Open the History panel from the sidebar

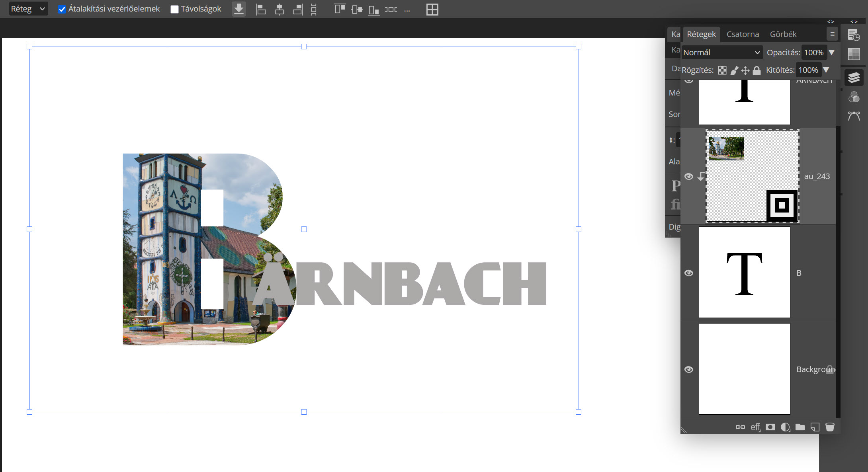click(x=854, y=35)
